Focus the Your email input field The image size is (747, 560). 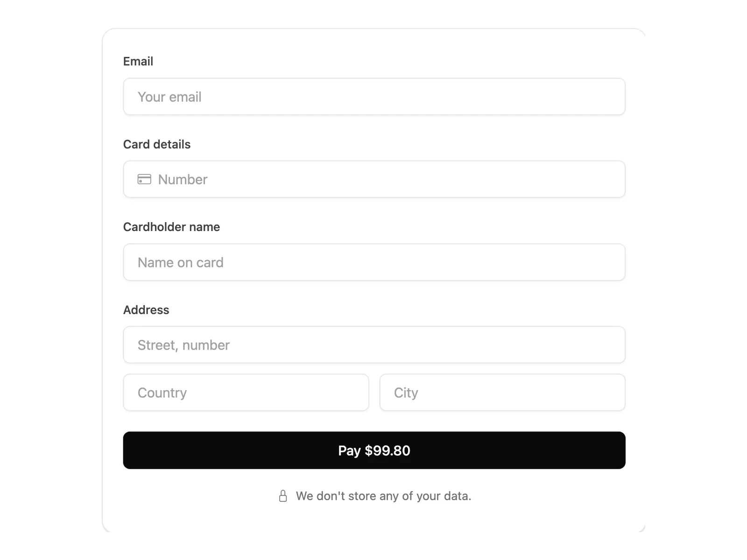click(x=374, y=97)
